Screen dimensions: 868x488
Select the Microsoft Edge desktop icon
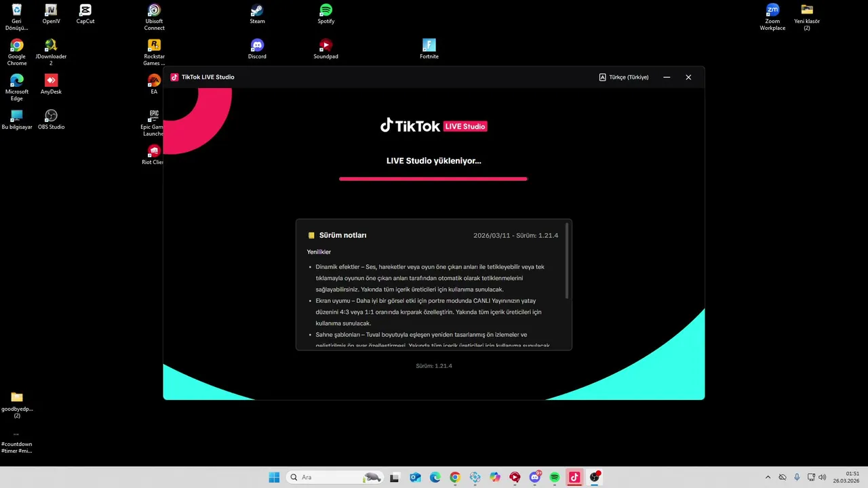[x=17, y=88]
